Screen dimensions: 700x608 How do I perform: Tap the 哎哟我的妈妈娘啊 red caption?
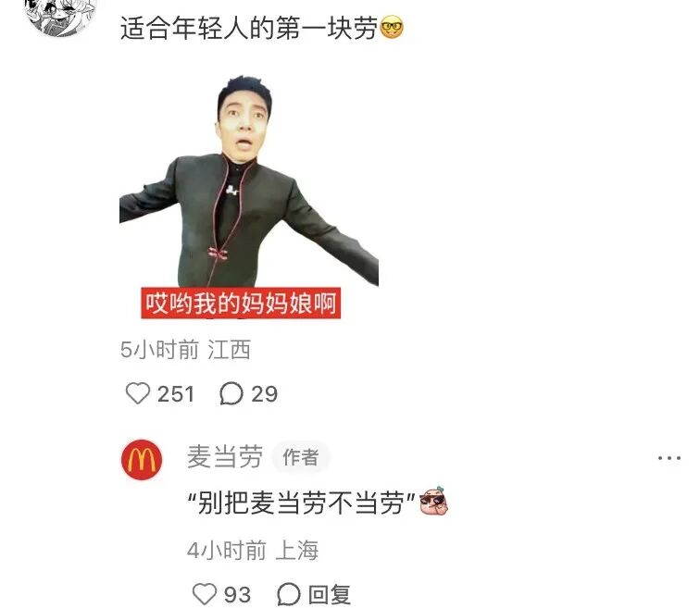(x=241, y=304)
